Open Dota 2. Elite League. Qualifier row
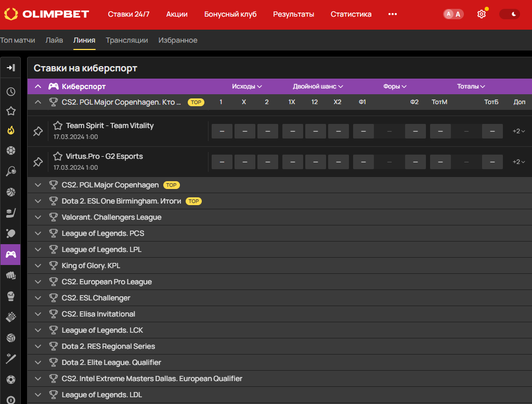Screen dimensions: 532x404 pos(280,362)
